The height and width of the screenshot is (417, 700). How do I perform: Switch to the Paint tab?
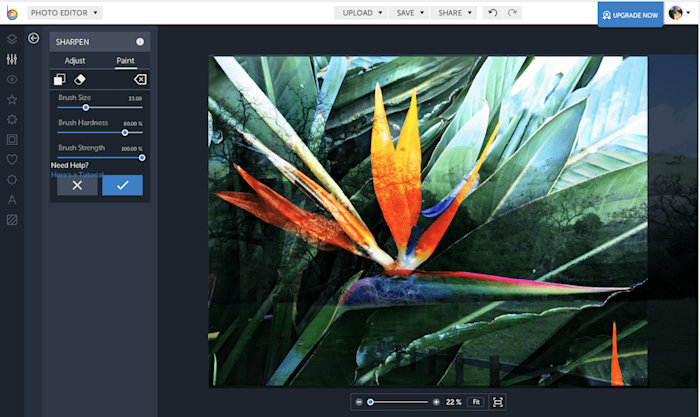pos(125,61)
